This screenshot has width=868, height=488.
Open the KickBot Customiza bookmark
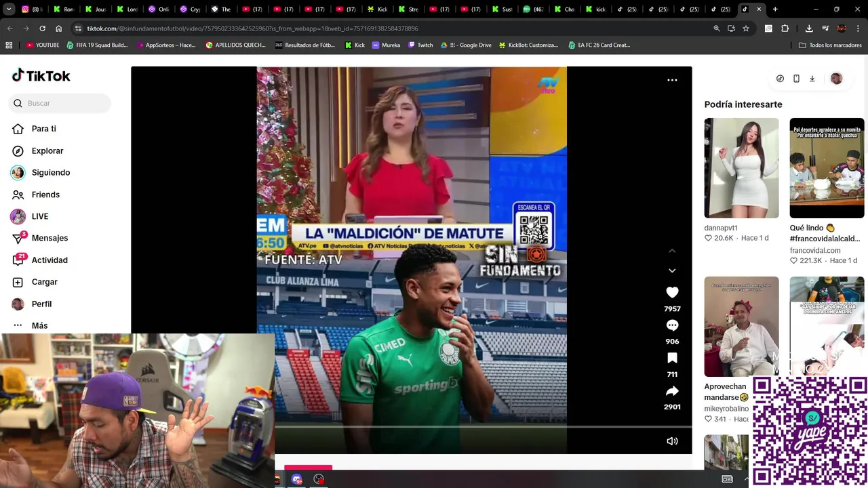coord(529,45)
